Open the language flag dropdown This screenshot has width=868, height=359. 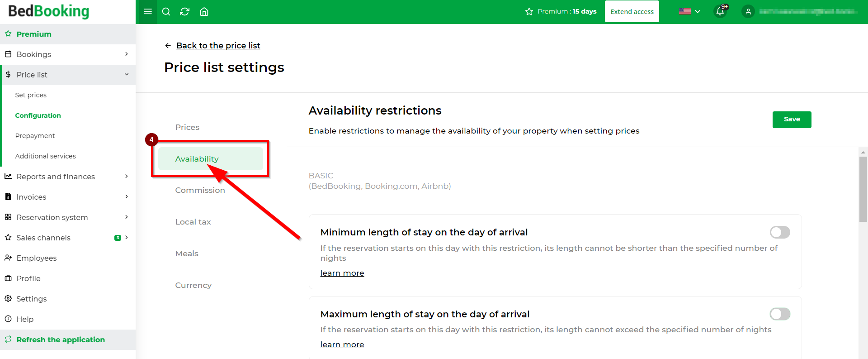pos(689,12)
